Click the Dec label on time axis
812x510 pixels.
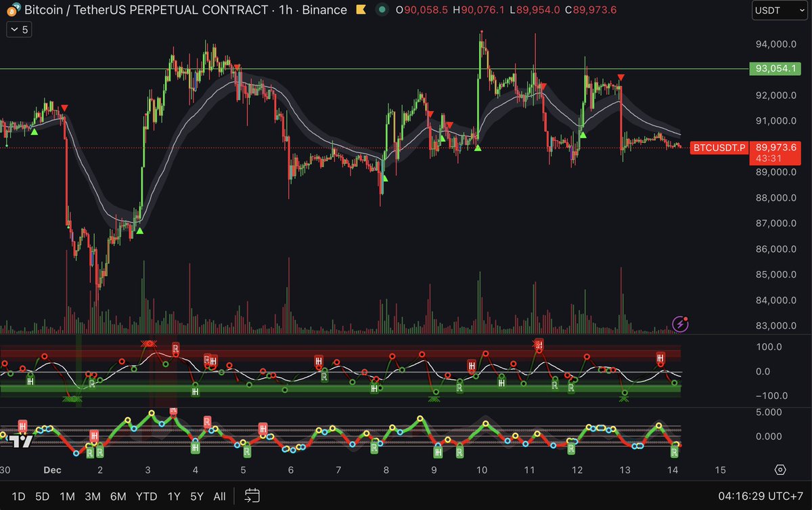52,470
